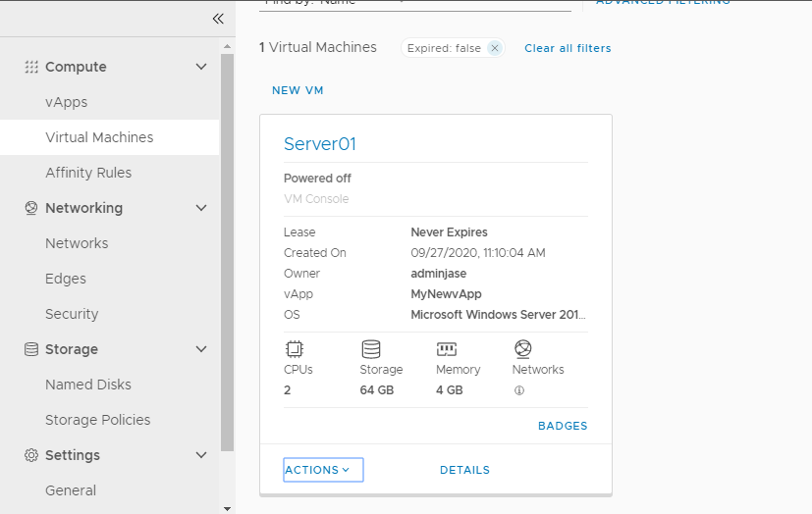Click the disabled VM Console link
Viewport: 812px width, 514px height.
[316, 198]
